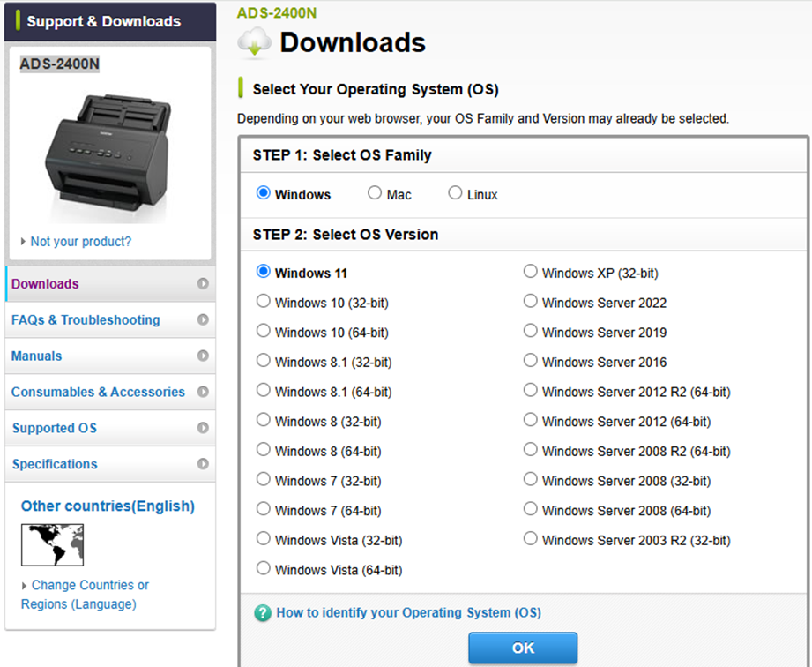Open Consumables & Accessories page

(110, 392)
